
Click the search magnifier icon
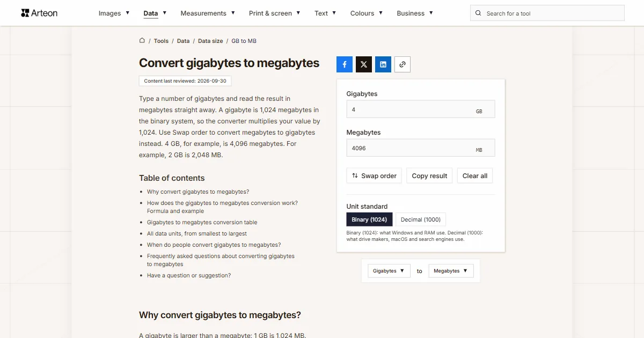pyautogui.click(x=479, y=13)
